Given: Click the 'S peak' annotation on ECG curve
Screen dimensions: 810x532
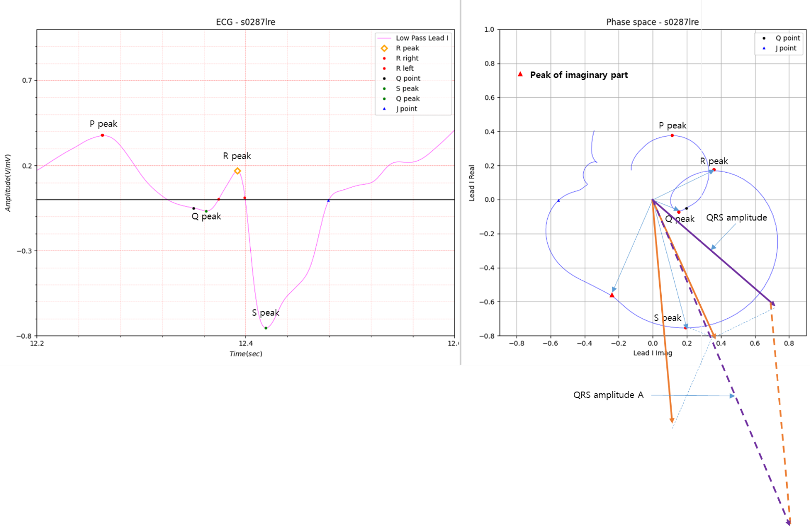Looking at the screenshot, I should 265,313.
